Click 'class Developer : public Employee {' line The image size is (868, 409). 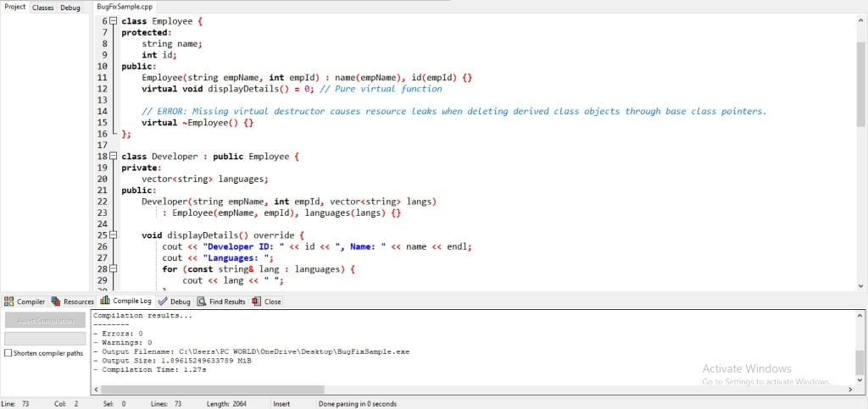pyautogui.click(x=210, y=157)
